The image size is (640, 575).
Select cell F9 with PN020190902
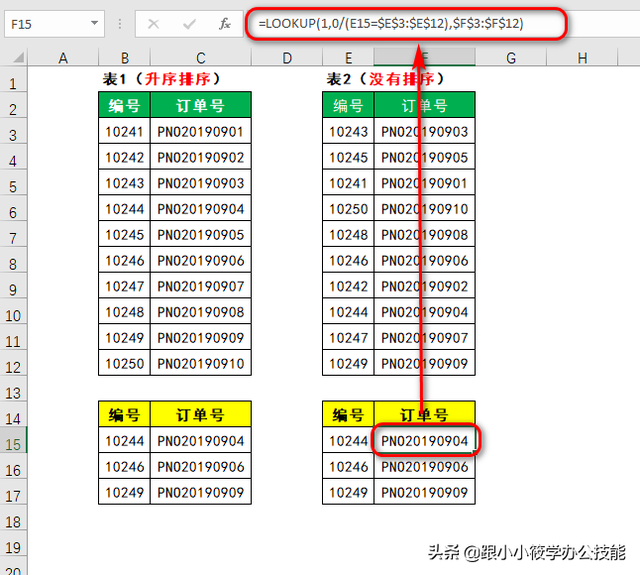[x=424, y=286]
